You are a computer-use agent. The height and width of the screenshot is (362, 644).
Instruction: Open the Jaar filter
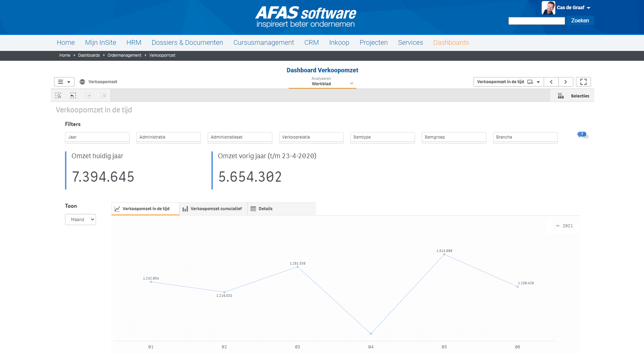coord(97,137)
